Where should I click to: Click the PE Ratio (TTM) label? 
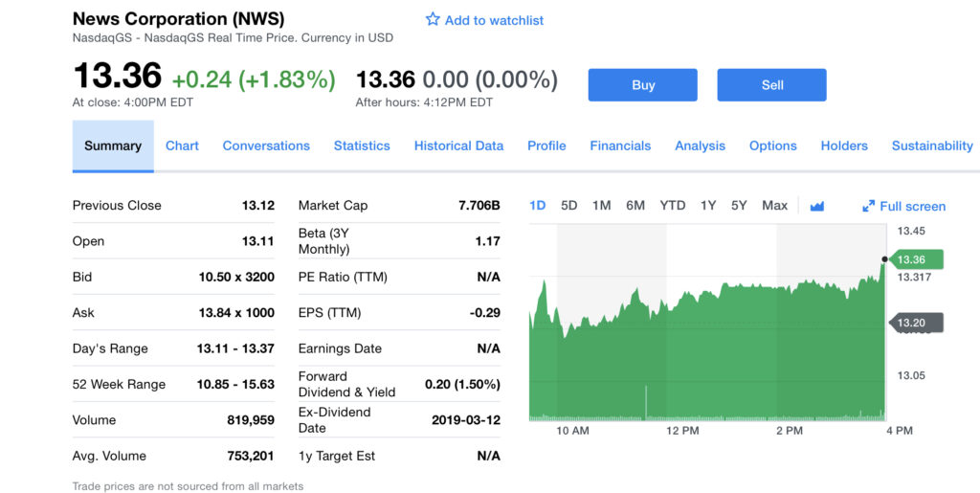[343, 277]
